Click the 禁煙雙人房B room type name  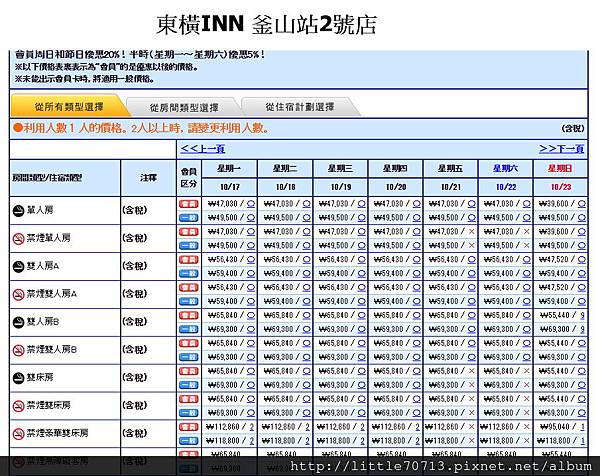(52, 349)
